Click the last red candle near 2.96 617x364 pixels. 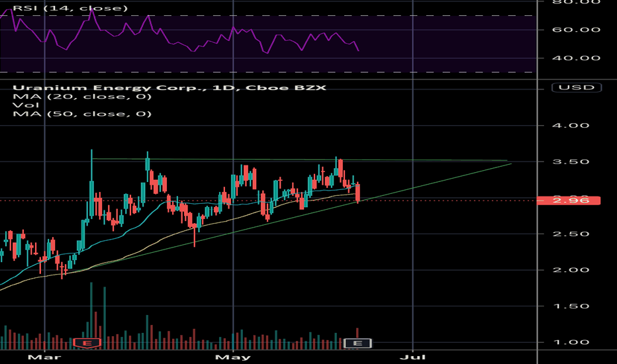click(357, 193)
